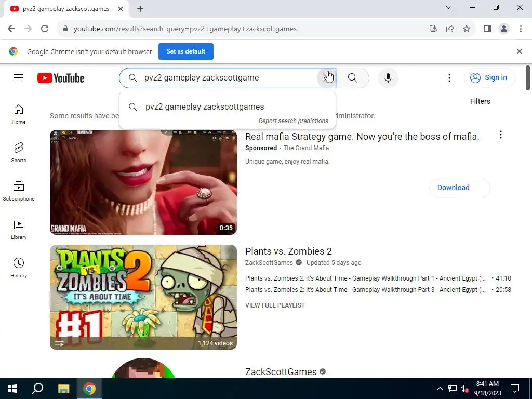
Task: Click the YouTube search input field
Action: (x=228, y=78)
